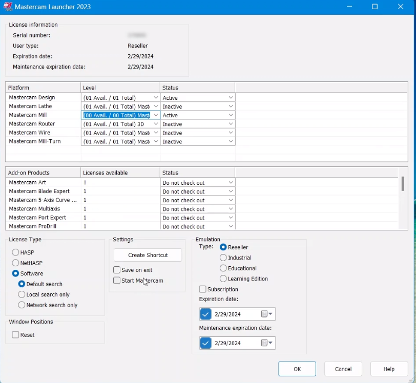Click the Licenses available column header

(x=120, y=173)
